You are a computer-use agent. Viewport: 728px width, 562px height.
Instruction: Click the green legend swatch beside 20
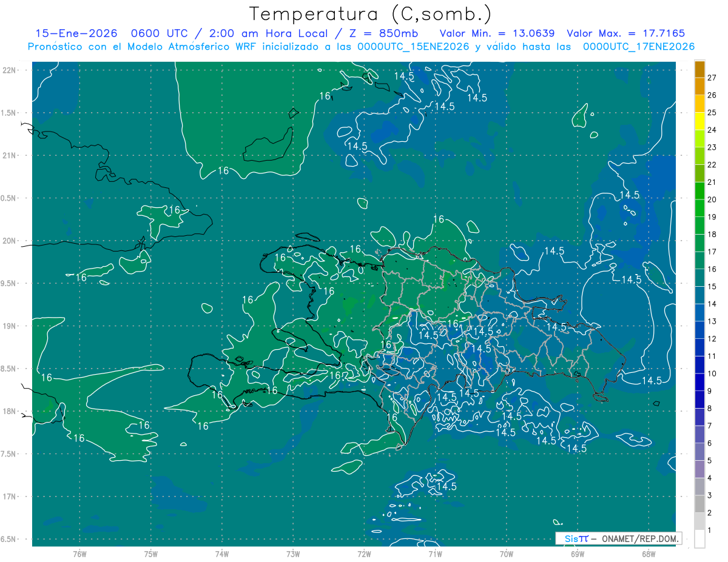click(x=700, y=191)
